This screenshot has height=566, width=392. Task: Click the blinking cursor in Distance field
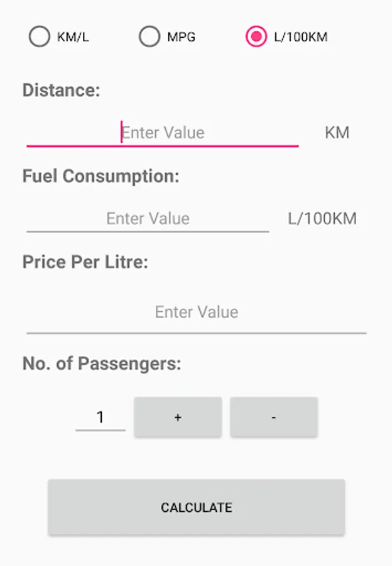pos(121,133)
